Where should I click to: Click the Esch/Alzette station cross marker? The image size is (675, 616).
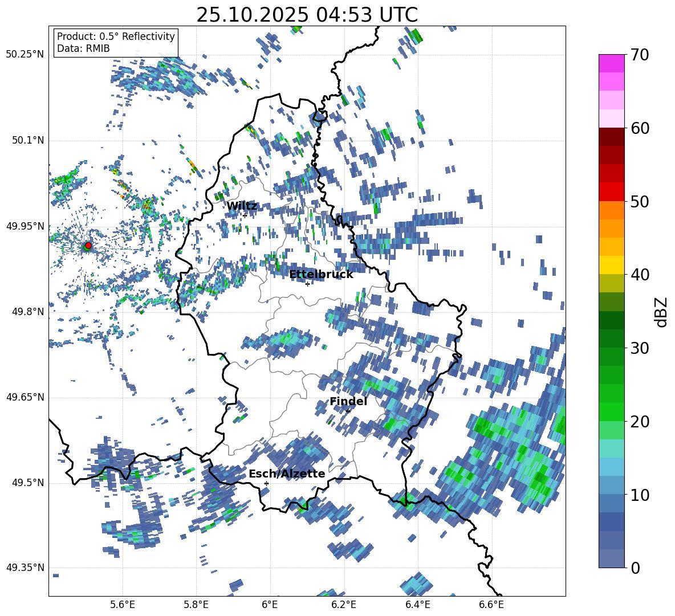(266, 483)
